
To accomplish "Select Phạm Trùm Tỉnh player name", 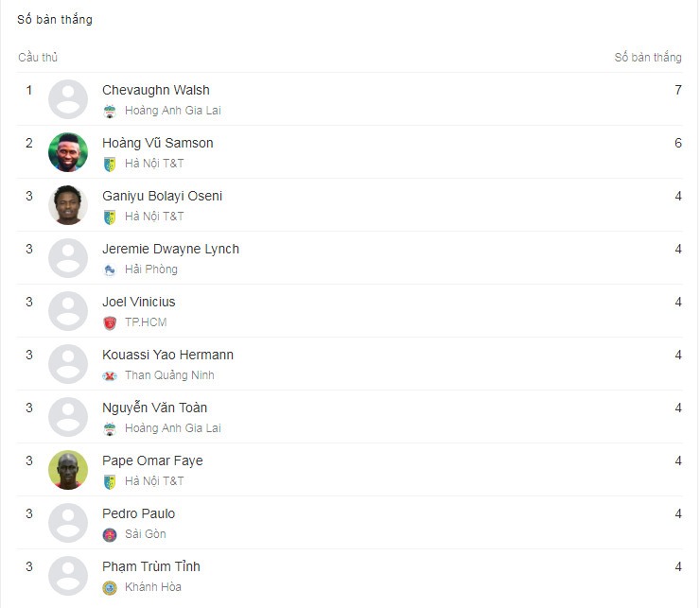I will (x=151, y=566).
